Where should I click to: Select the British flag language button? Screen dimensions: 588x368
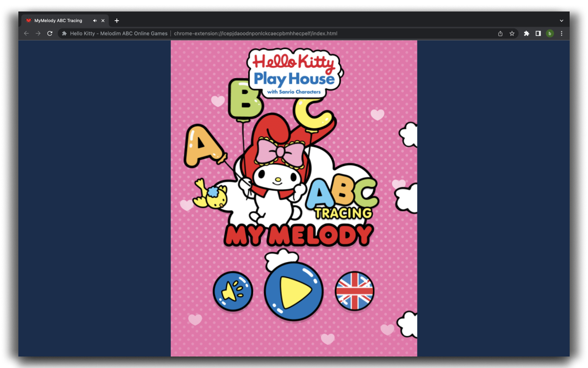354,291
